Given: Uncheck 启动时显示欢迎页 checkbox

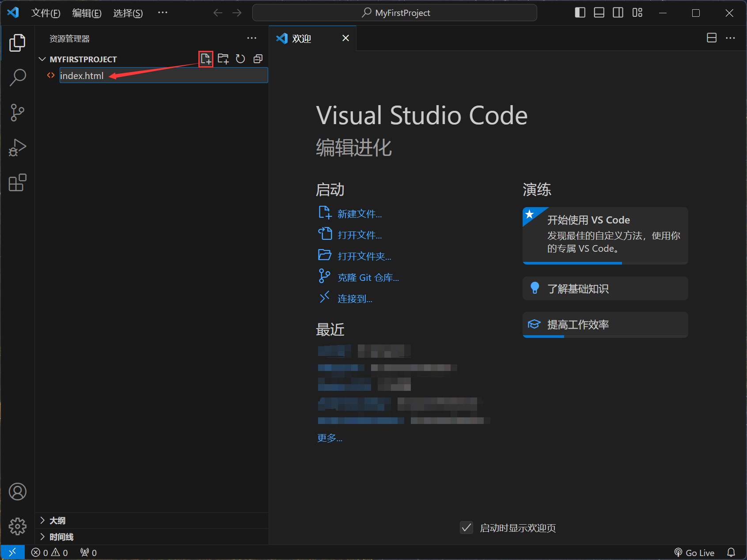Looking at the screenshot, I should click(466, 528).
